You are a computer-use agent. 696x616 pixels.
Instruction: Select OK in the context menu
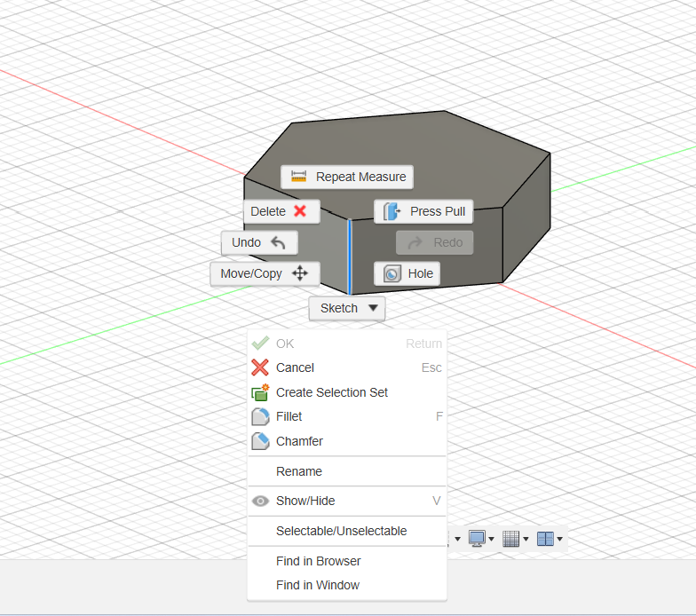click(x=346, y=344)
